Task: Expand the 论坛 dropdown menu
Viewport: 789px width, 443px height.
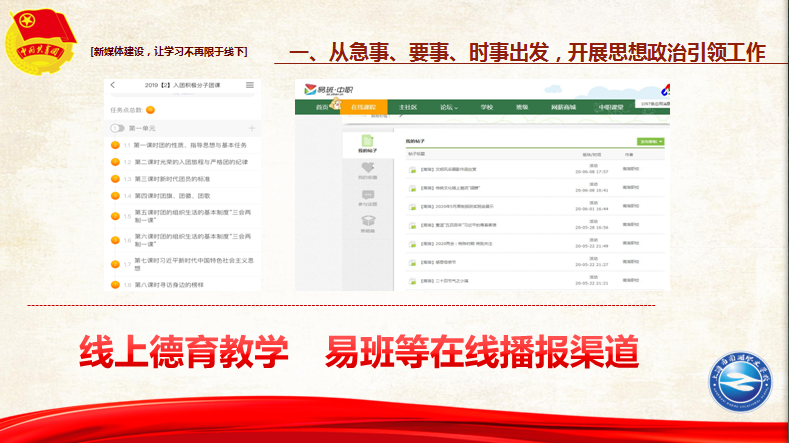Action: click(x=449, y=106)
